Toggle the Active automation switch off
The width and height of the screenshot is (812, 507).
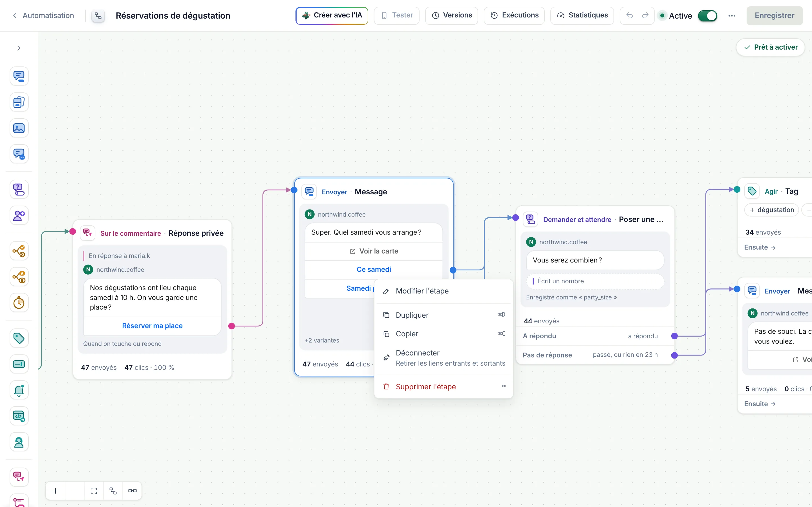click(x=707, y=16)
